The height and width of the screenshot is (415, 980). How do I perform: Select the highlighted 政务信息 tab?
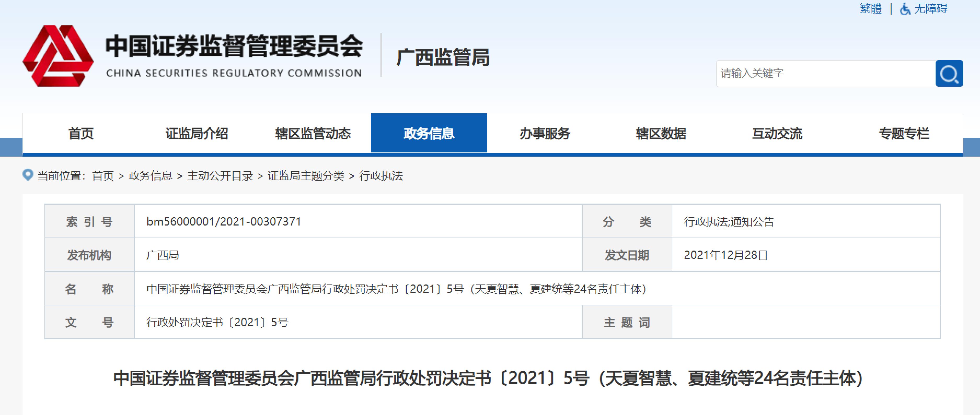click(429, 133)
